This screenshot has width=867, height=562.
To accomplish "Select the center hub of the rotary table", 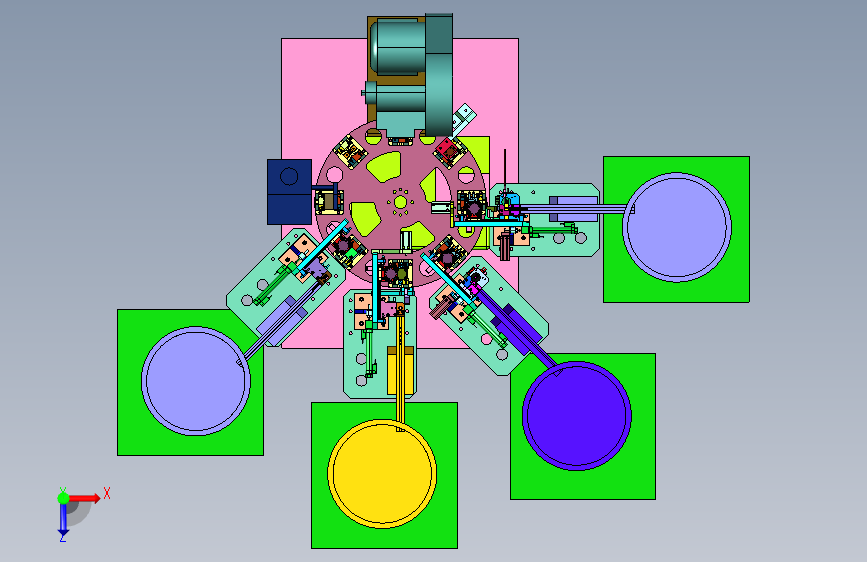I will 400,202.
